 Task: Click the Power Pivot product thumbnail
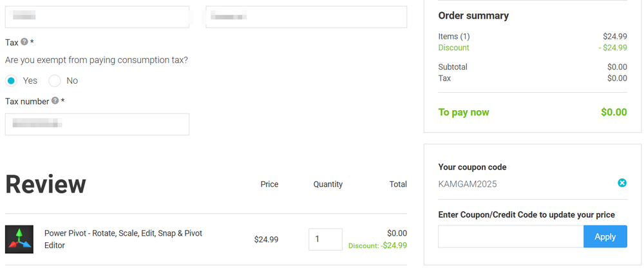click(19, 239)
